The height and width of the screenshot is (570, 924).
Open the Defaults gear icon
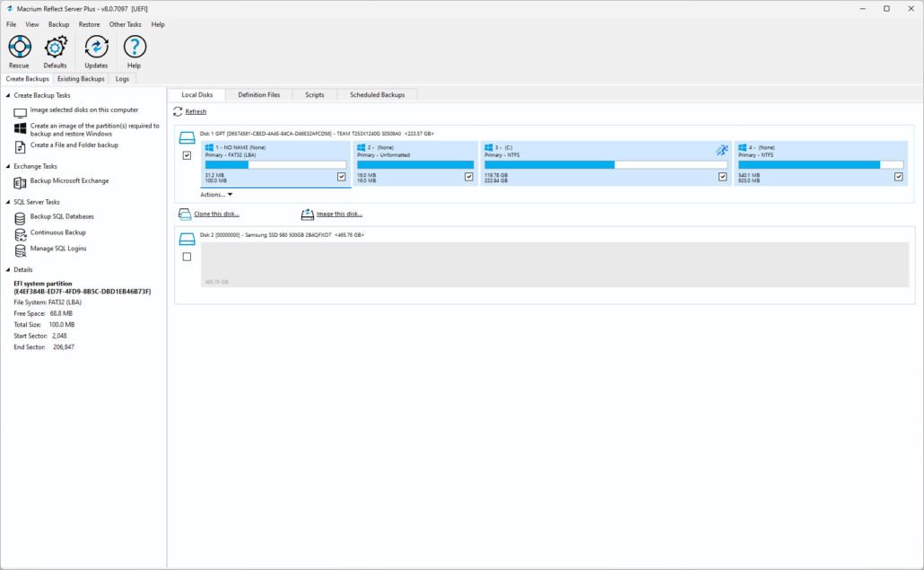55,48
